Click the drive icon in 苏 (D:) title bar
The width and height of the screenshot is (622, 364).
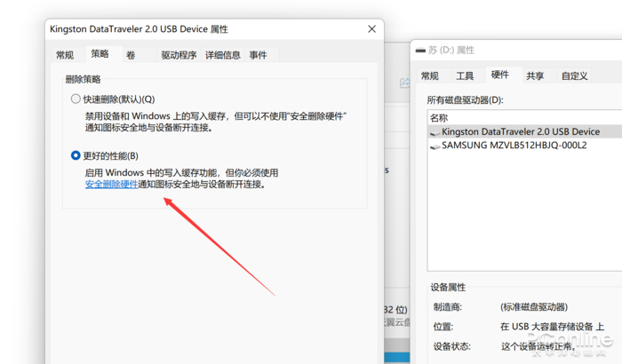(420, 51)
